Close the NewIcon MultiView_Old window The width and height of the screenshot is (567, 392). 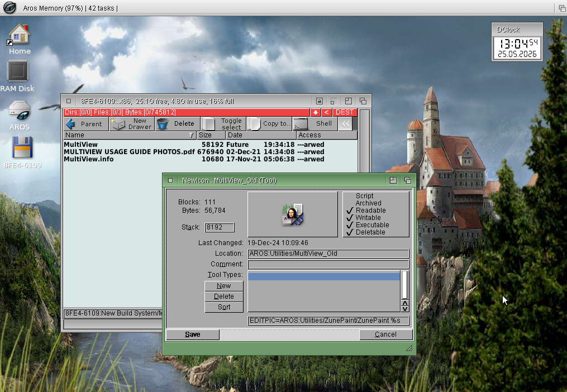tap(170, 180)
